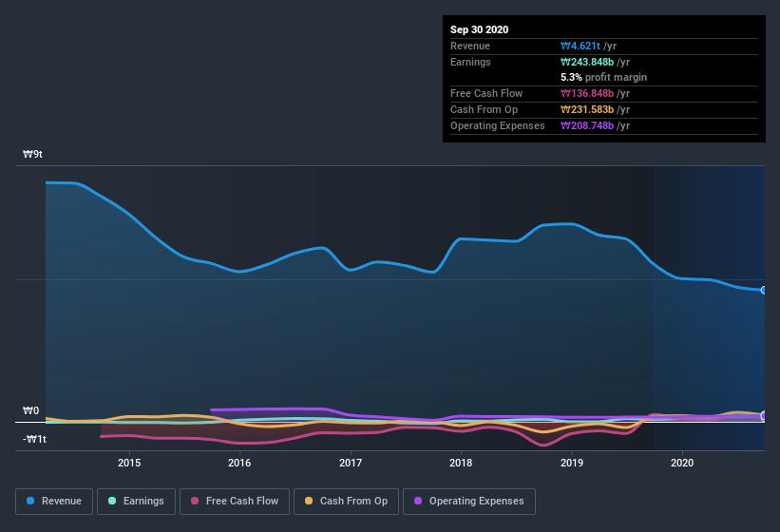780x532 pixels.
Task: Click the blue Revenue legend dot
Action: point(30,501)
